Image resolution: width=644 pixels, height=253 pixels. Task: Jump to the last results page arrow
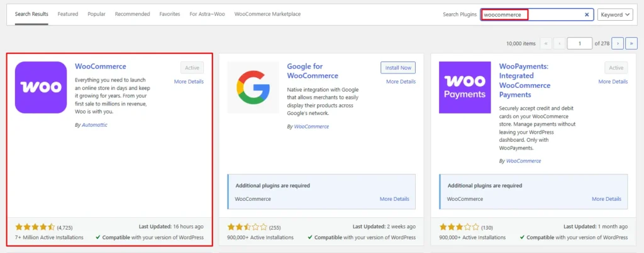point(631,43)
